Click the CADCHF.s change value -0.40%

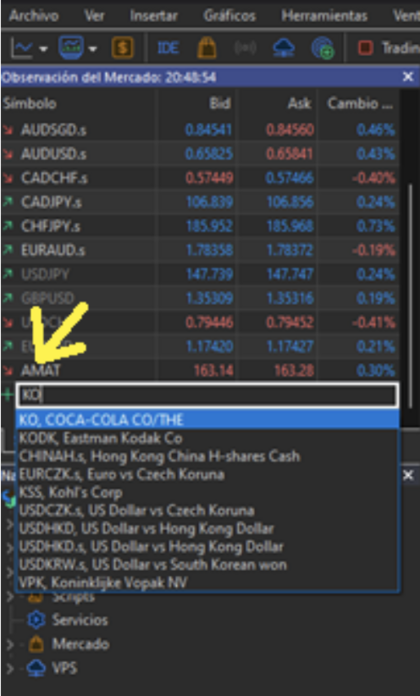(x=374, y=178)
